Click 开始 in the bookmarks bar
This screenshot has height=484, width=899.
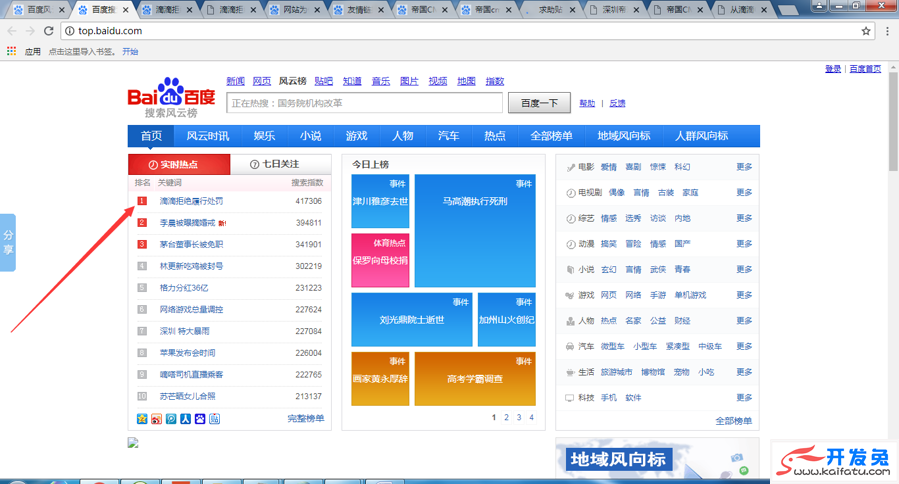click(x=130, y=52)
